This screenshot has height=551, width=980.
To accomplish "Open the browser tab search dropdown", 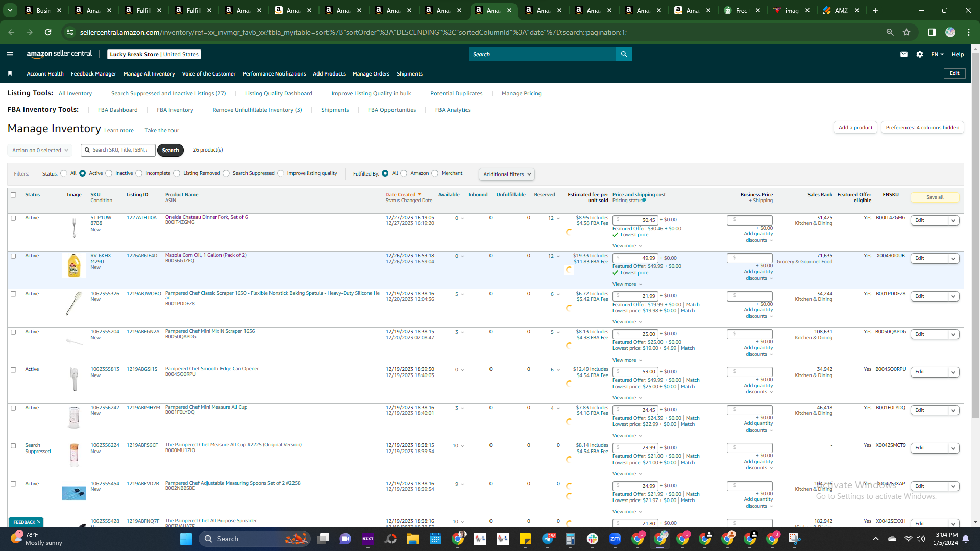I will click(10, 10).
